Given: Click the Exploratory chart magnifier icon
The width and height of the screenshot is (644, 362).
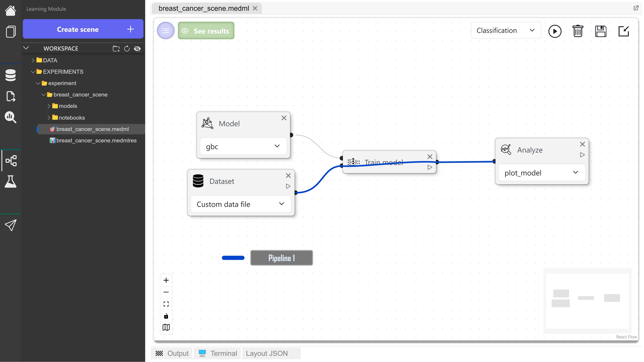Looking at the screenshot, I should point(10,117).
